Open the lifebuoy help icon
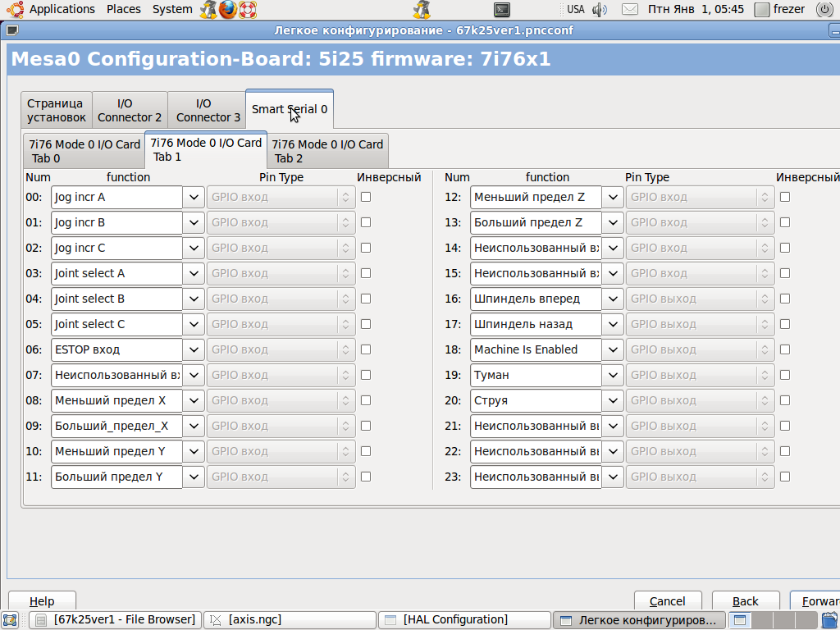 coord(248,9)
